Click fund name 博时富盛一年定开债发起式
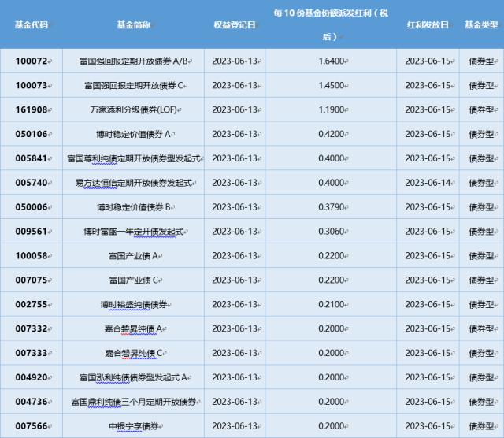Screen dimensions: 504x438 tap(132, 232)
